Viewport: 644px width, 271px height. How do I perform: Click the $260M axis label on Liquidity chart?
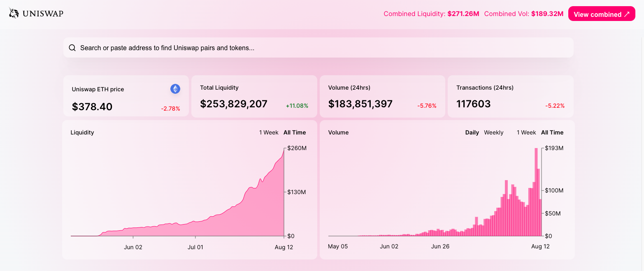pos(297,148)
